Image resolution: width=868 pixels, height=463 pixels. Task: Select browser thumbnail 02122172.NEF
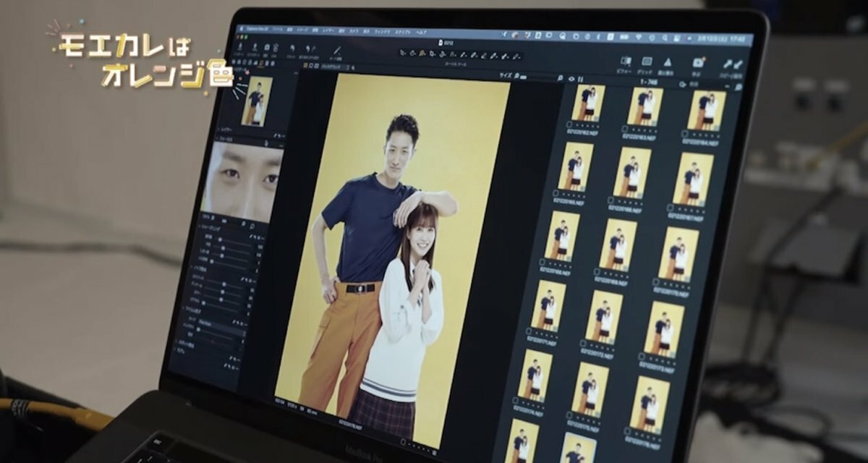(x=604, y=316)
